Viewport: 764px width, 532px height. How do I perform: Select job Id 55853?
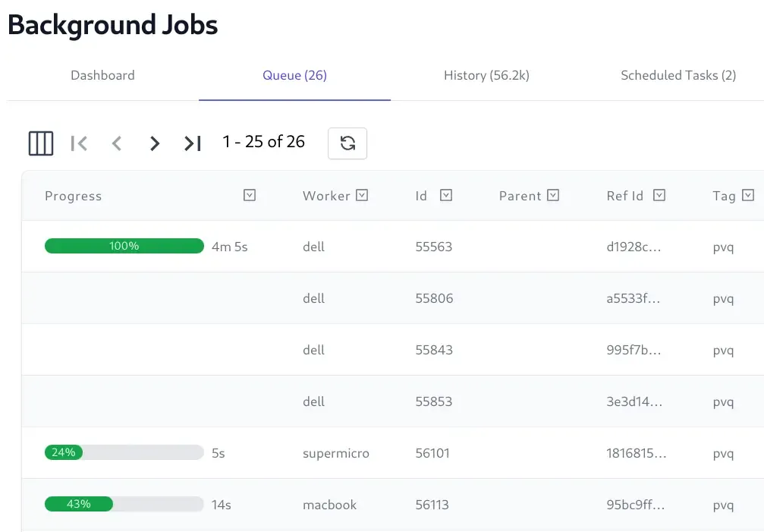coord(434,401)
